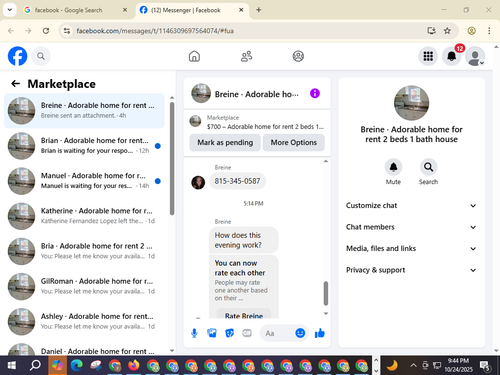Image resolution: width=500 pixels, height=375 pixels.
Task: Open the Facebook logo home link
Action: (x=17, y=56)
